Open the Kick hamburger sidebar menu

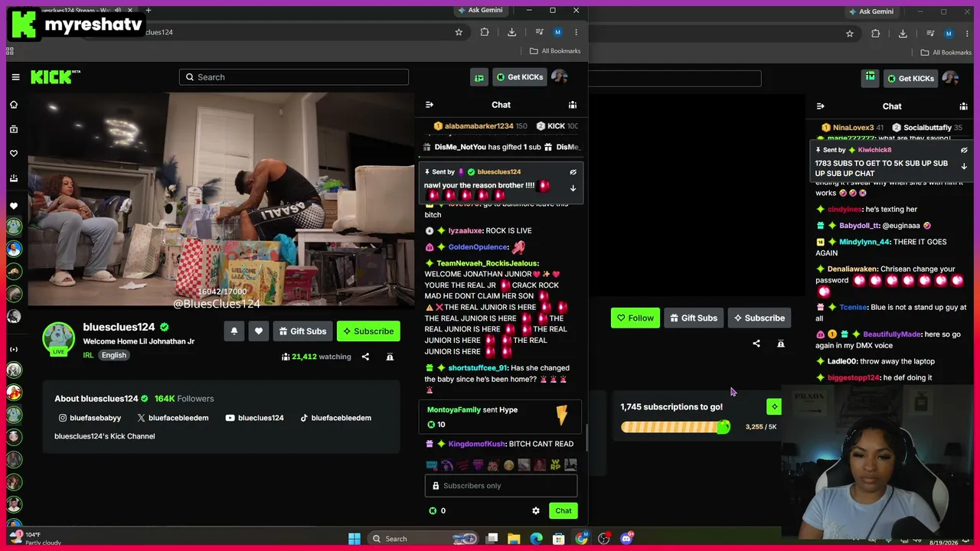pos(15,77)
